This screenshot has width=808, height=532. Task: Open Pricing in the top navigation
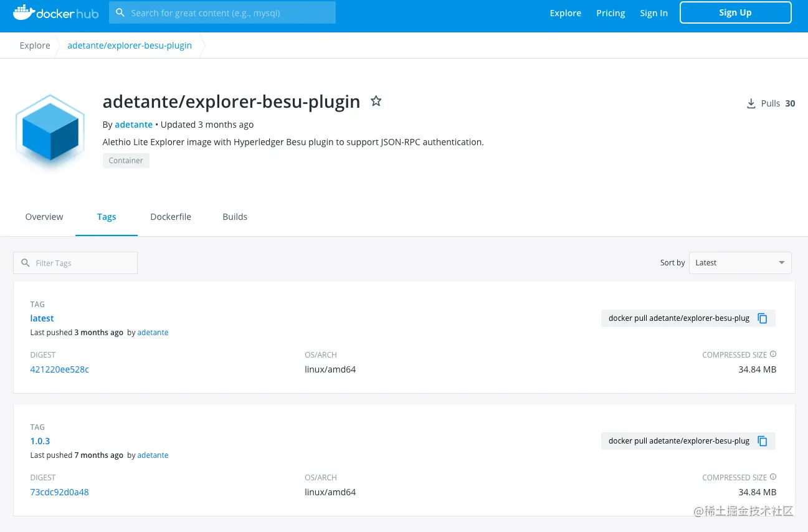tap(611, 13)
